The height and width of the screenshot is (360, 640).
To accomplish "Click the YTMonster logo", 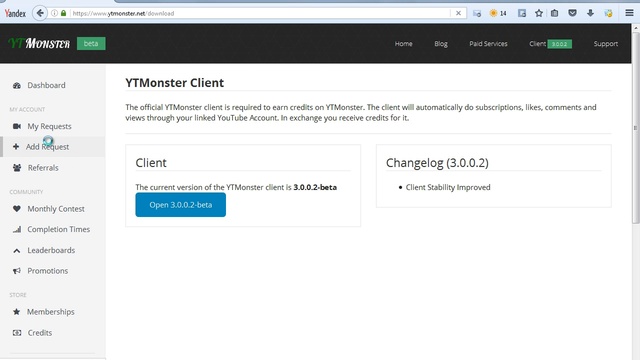I will click(39, 43).
